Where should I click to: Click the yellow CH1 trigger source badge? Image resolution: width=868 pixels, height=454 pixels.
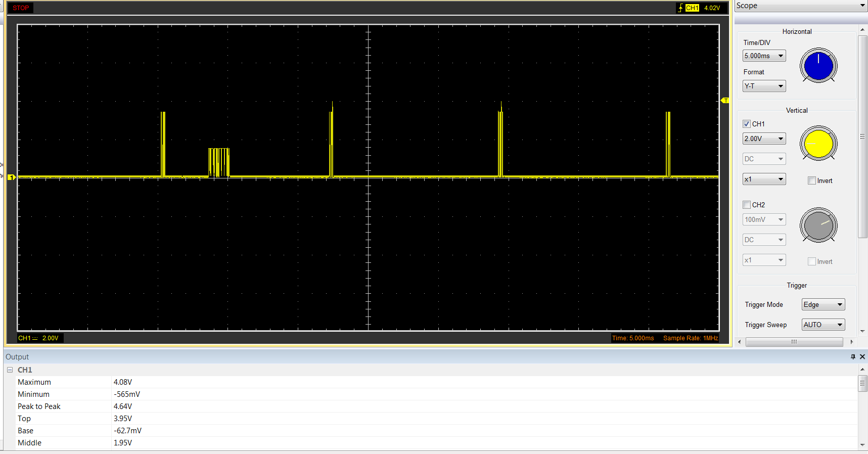(x=692, y=8)
